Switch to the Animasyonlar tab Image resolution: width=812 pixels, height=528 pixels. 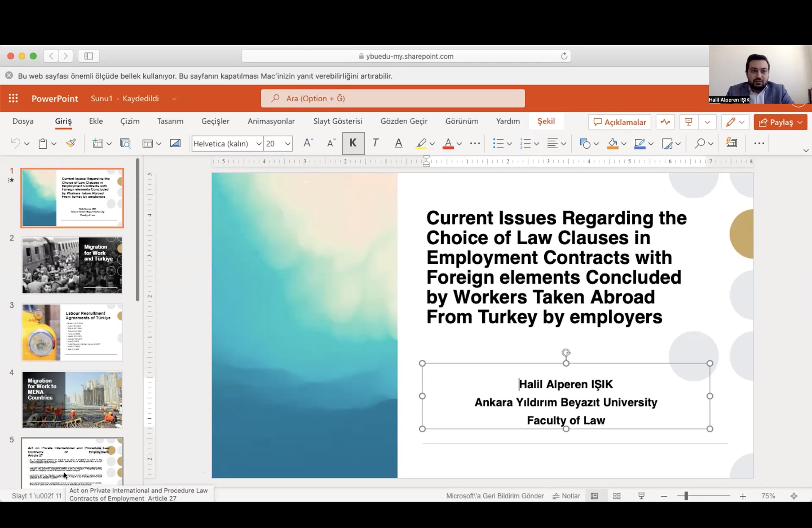[271, 122]
